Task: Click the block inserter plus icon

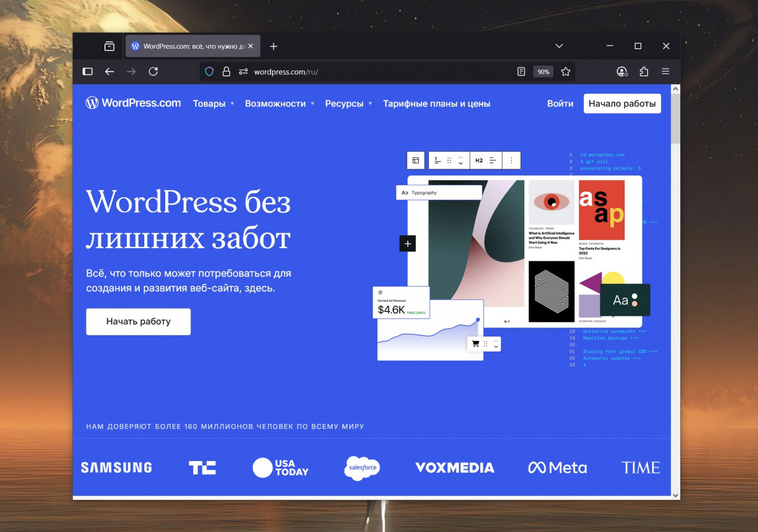Action: [x=407, y=243]
